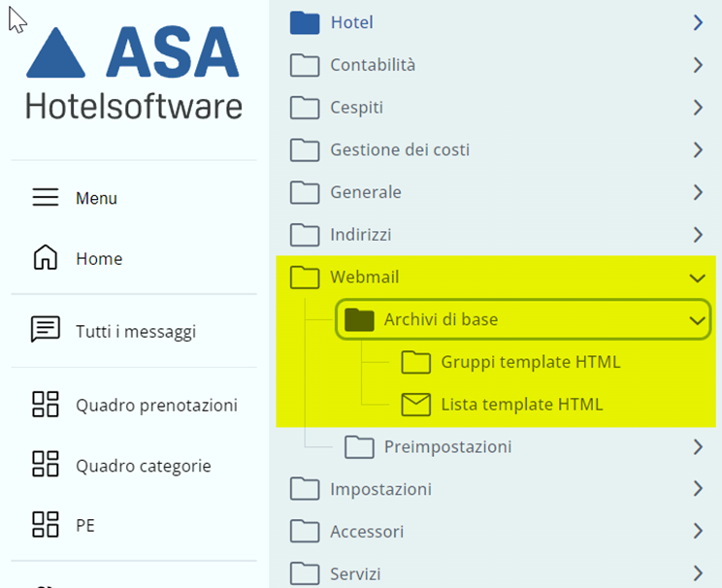Click the blue Hotel folder icon

[x=305, y=22]
